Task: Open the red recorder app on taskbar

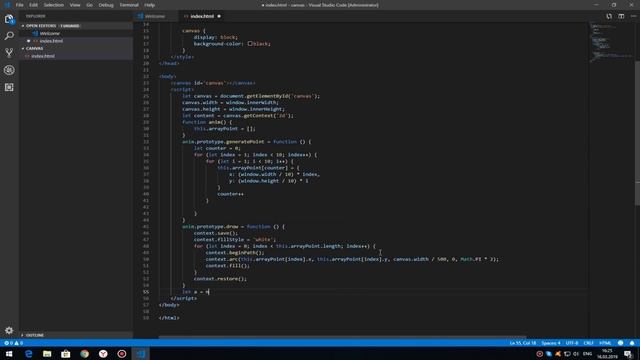Action: [122, 354]
